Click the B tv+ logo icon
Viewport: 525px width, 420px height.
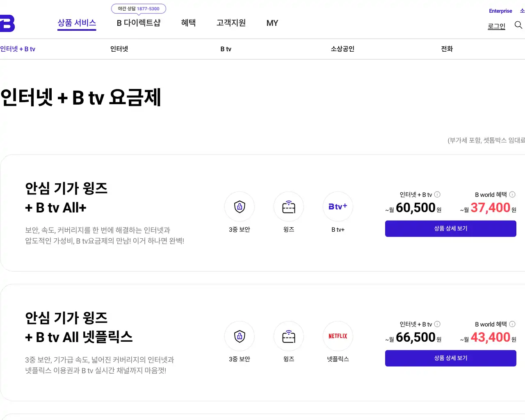338,207
